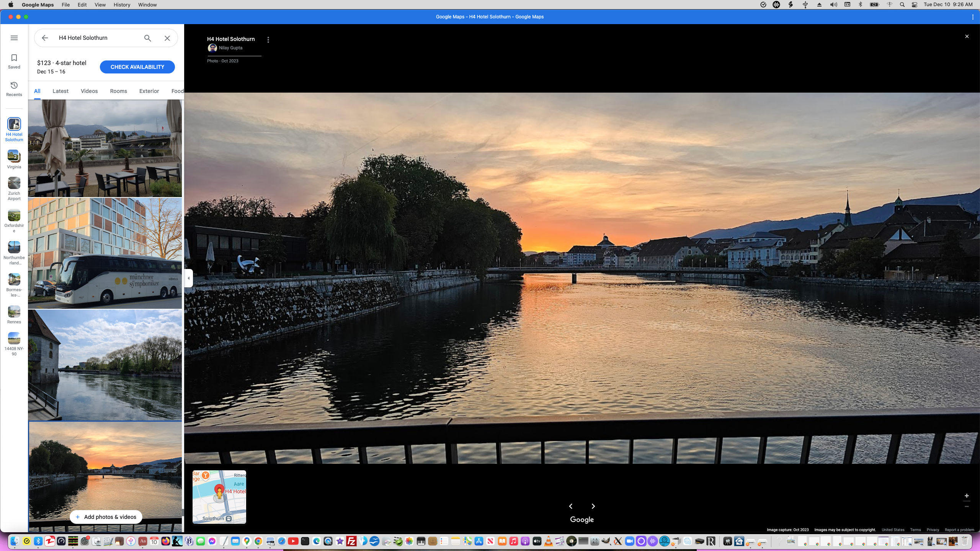The height and width of the screenshot is (551, 980).
Task: Click the CHECK AVAILABILITY button
Action: pyautogui.click(x=137, y=67)
